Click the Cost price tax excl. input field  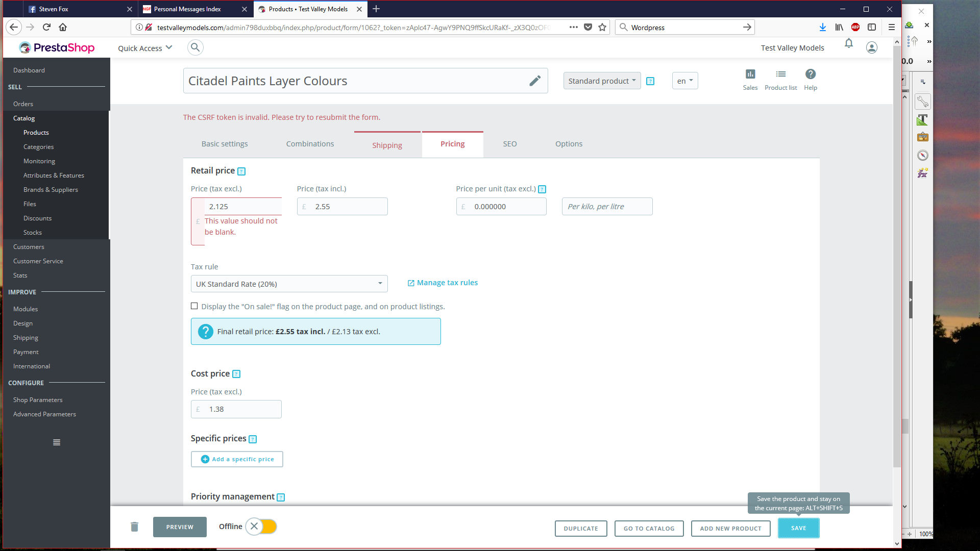click(242, 410)
